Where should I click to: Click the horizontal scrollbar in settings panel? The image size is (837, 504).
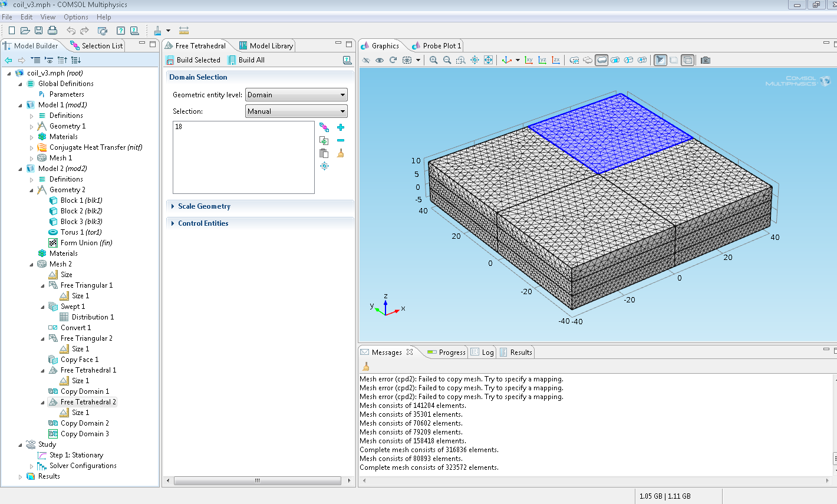tap(258, 481)
